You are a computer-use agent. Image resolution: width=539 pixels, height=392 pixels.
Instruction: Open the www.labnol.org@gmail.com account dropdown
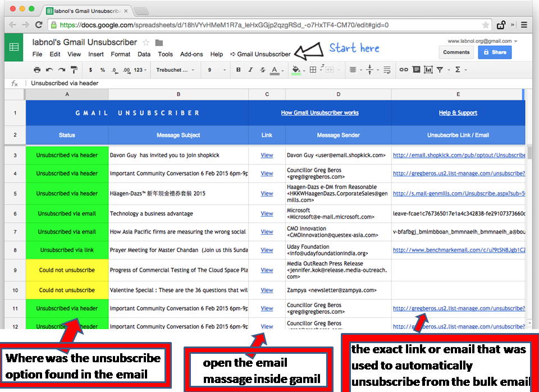(x=482, y=41)
